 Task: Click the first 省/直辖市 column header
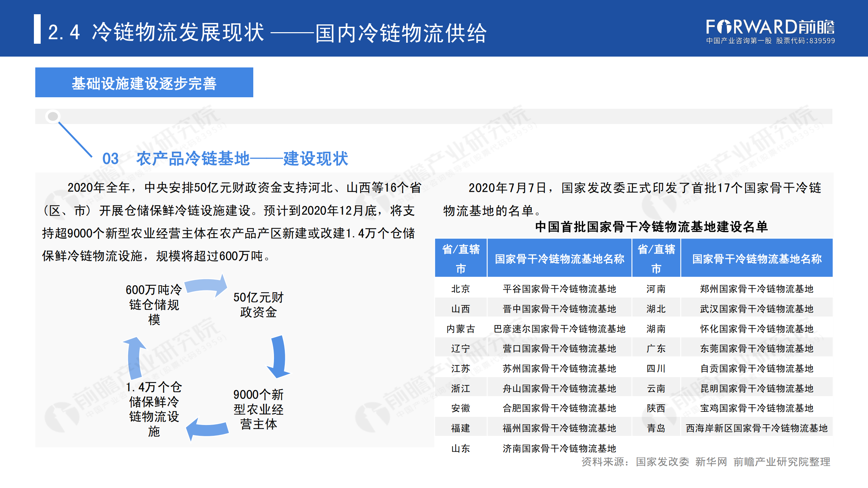point(461,258)
